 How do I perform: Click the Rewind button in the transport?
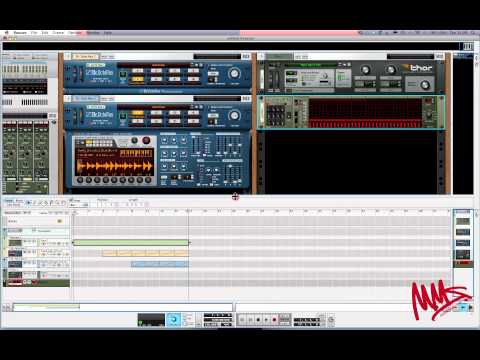242,320
